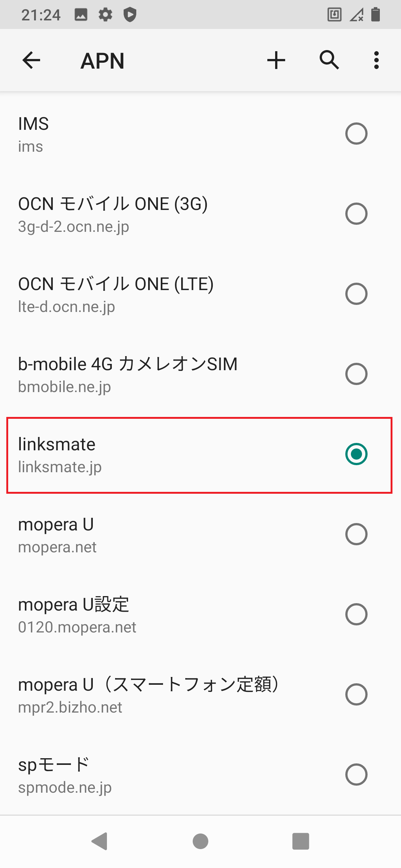Viewport: 401px width, 868px height.
Task: Tap the recent apps square button
Action: point(301,841)
